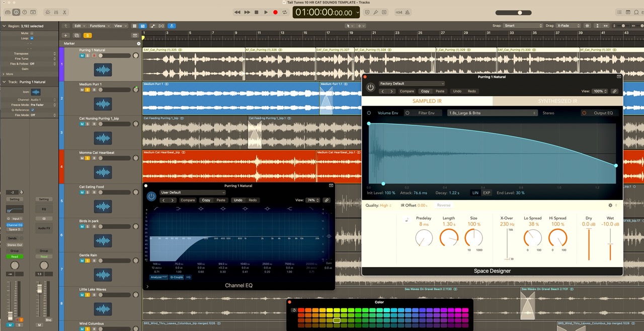
Task: Open the List Editors icon
Action: (x=620, y=12)
